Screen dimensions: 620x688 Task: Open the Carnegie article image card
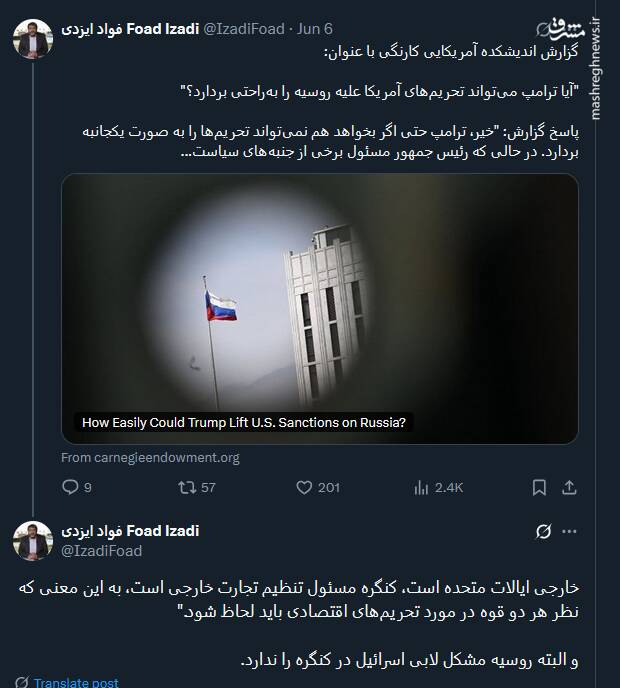319,300
